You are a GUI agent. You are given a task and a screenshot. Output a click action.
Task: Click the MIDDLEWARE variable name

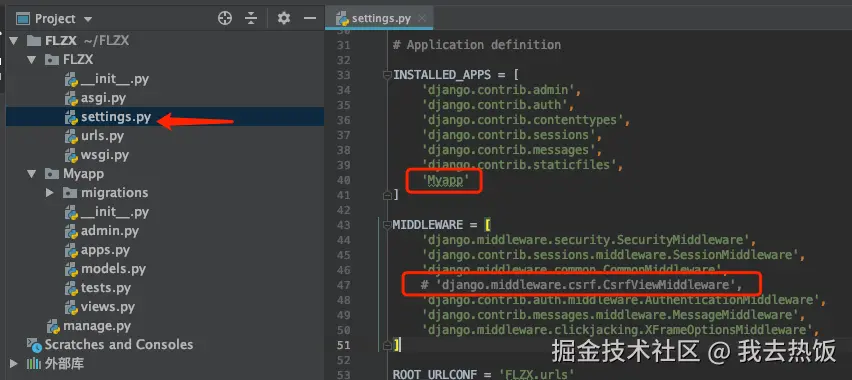point(428,225)
